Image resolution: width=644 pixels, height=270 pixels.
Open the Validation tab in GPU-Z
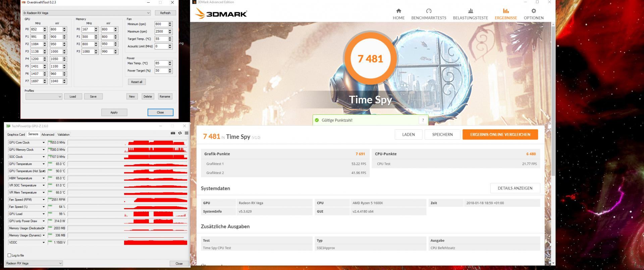(63, 134)
